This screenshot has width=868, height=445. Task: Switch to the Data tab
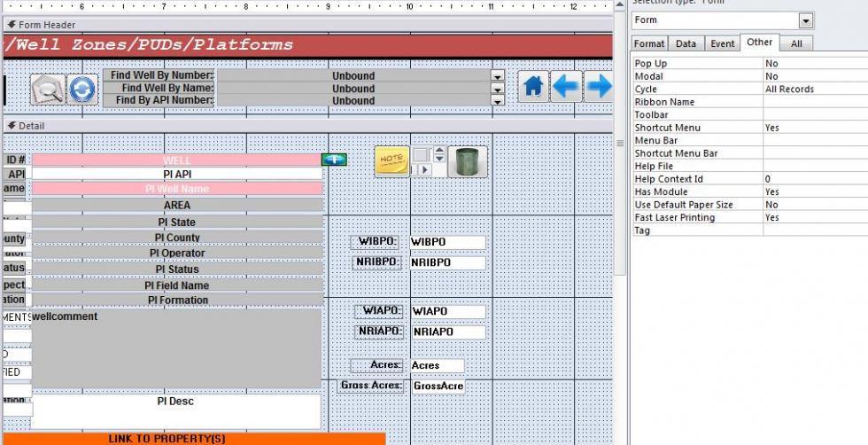[x=686, y=43]
